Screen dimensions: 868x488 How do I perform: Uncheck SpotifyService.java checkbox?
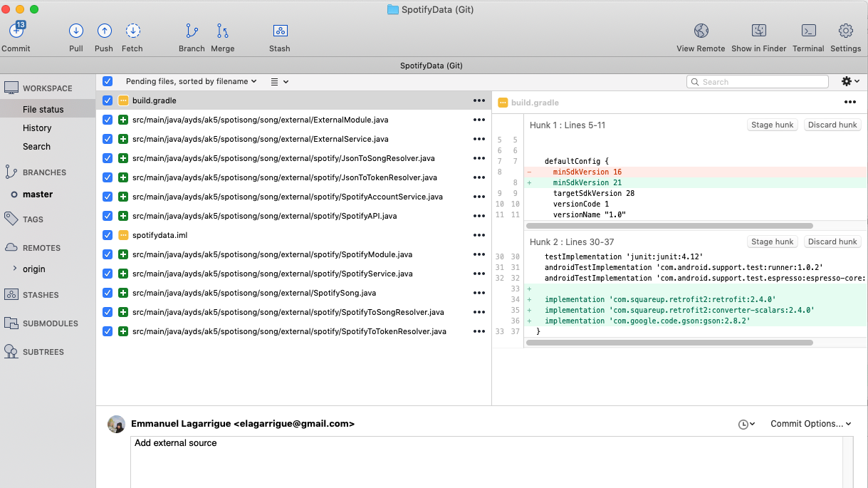108,274
